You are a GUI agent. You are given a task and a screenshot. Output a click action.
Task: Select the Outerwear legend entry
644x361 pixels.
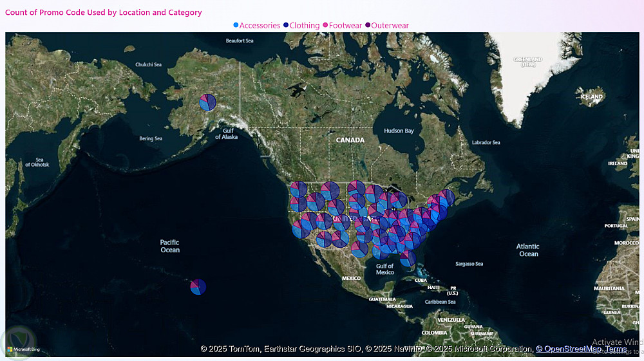[x=387, y=26]
